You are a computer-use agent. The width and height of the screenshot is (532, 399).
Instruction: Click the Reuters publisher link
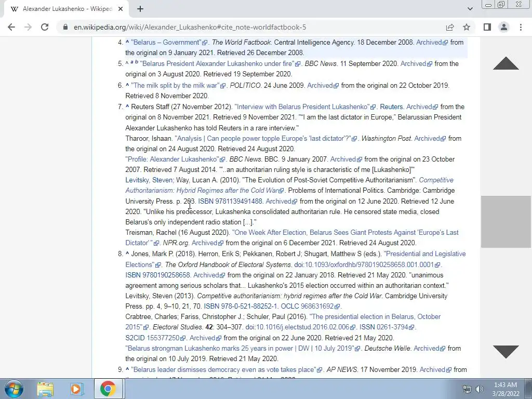coord(391,107)
